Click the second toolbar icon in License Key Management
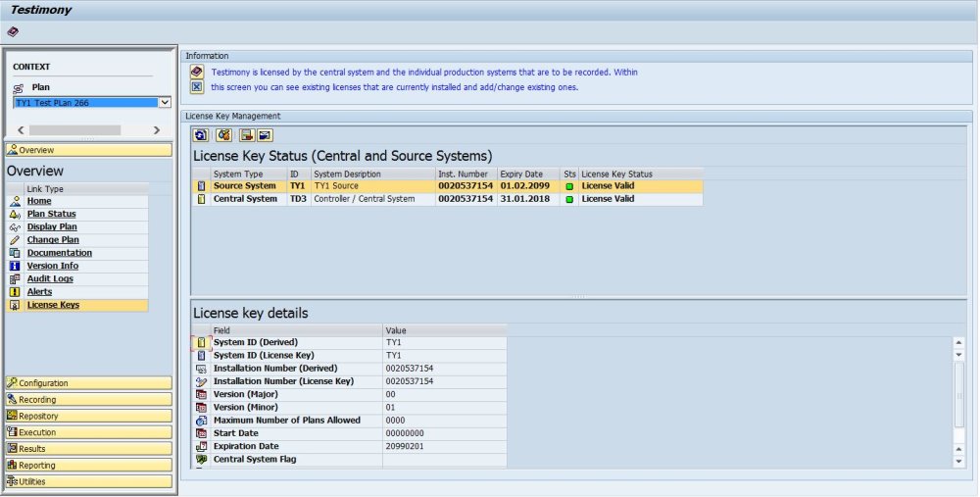Screen dimensions: 980x497 click(223, 135)
